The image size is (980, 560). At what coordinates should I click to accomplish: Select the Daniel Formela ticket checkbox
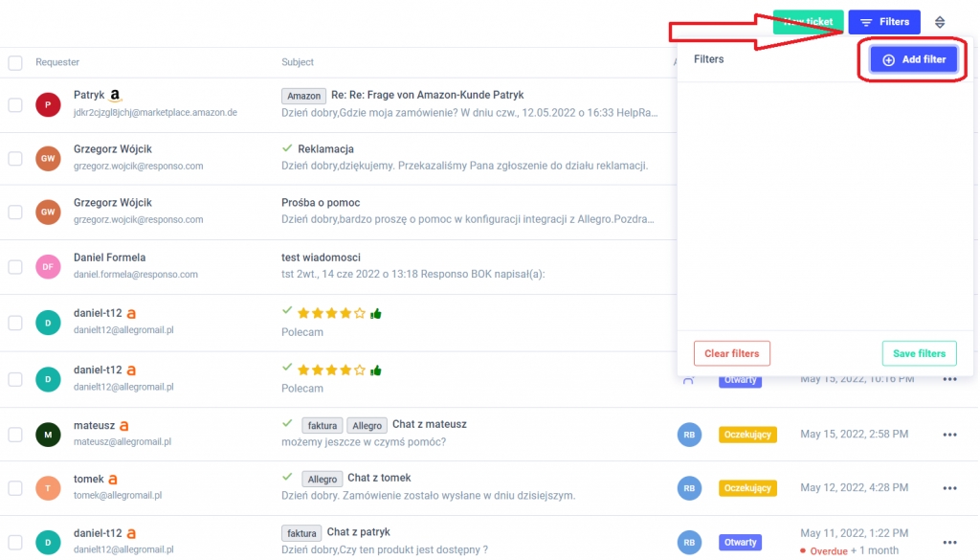pos(15,267)
